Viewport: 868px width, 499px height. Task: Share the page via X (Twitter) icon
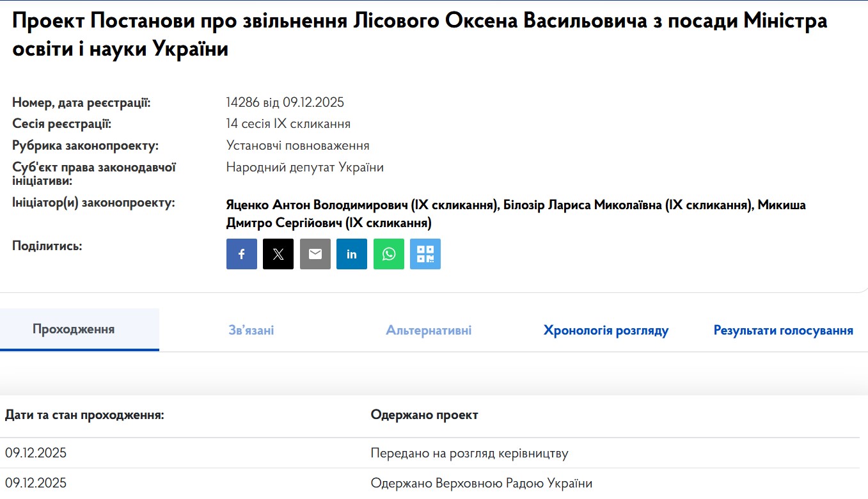(278, 254)
